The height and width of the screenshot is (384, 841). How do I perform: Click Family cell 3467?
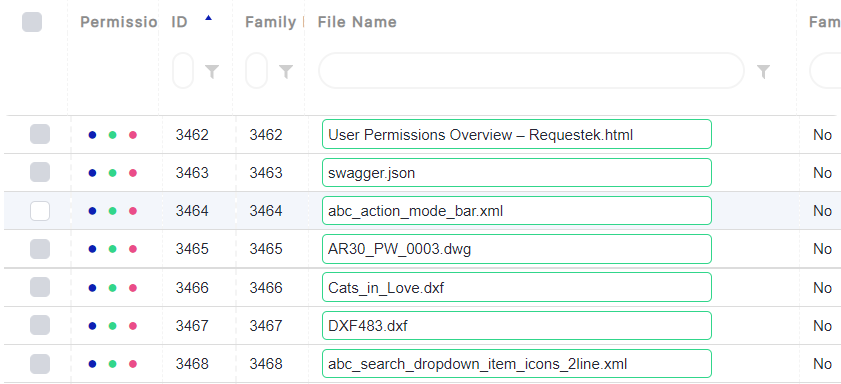pyautogui.click(x=265, y=326)
